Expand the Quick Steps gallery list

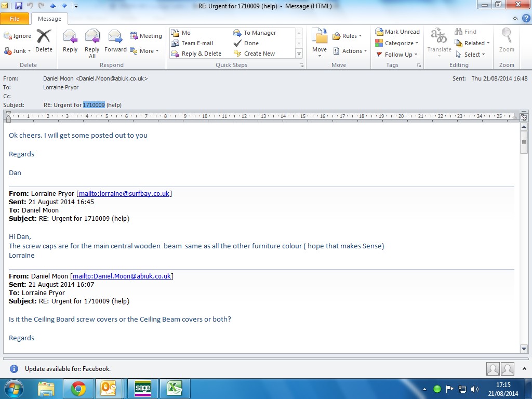pos(299,54)
